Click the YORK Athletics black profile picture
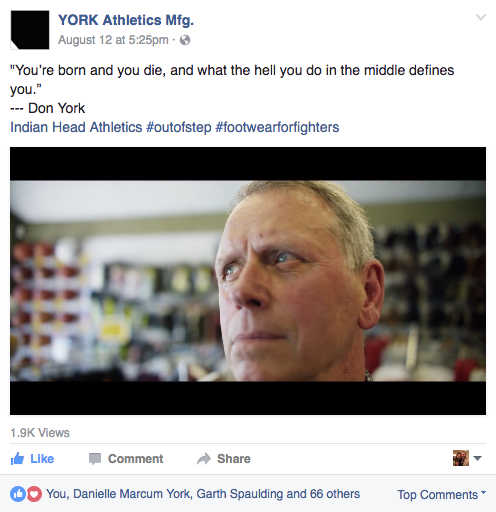The height and width of the screenshot is (512, 496). 30,30
